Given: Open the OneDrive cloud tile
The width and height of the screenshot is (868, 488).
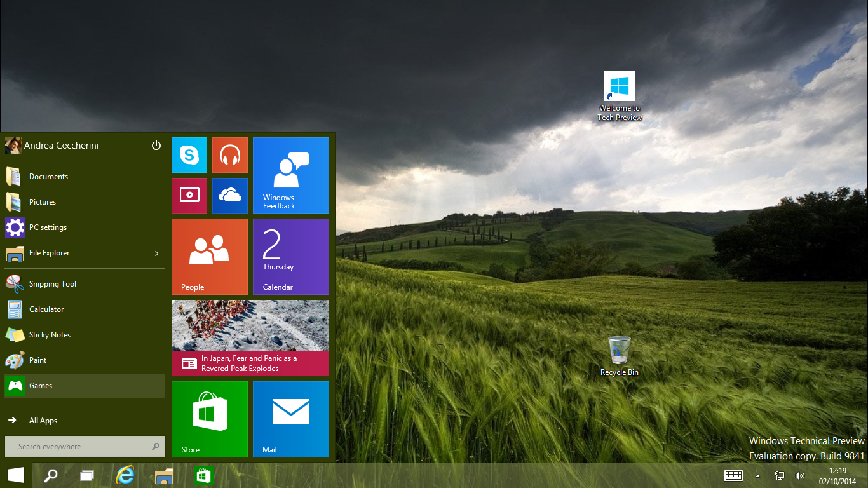Looking at the screenshot, I should coord(230,196).
